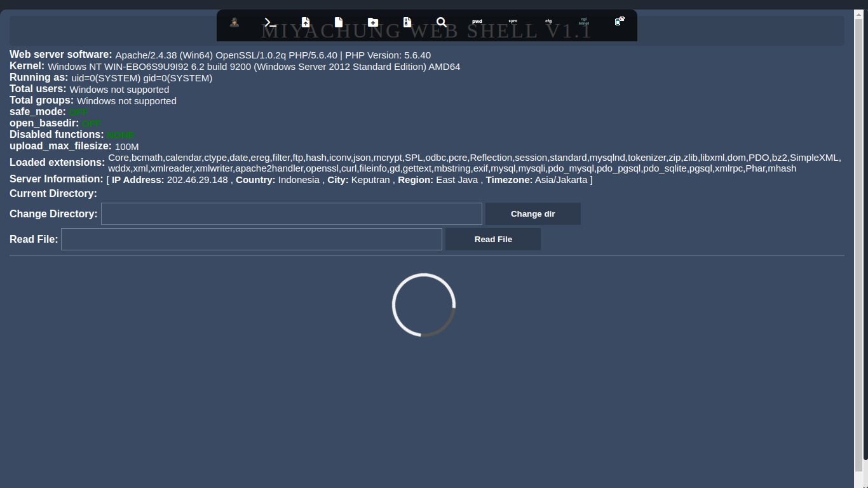Click the Asia/Jakarta timezone value
Viewport: 868px width, 488px height.
pos(561,180)
